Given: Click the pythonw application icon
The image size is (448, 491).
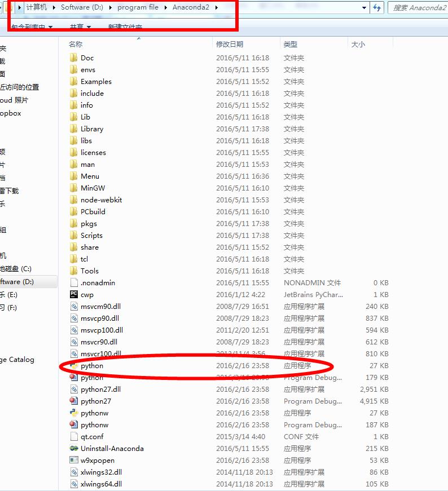Looking at the screenshot, I should [x=74, y=413].
